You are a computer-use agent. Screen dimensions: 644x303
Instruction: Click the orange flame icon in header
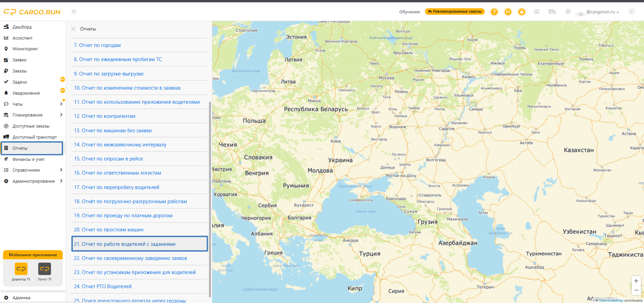522,12
